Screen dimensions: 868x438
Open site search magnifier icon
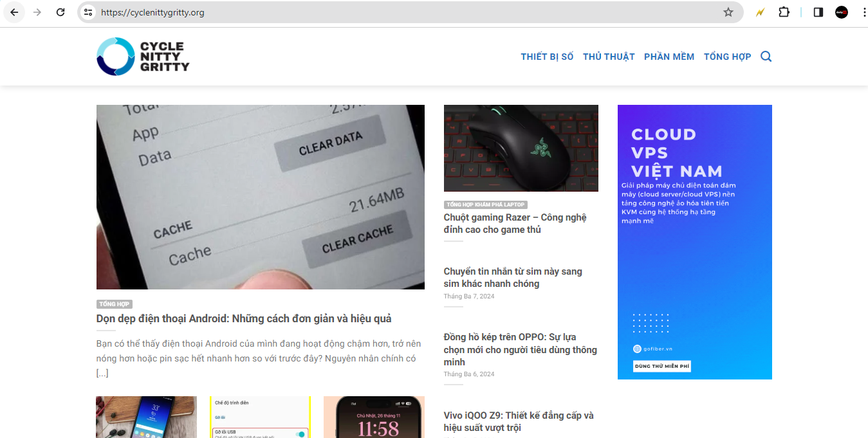pyautogui.click(x=766, y=57)
